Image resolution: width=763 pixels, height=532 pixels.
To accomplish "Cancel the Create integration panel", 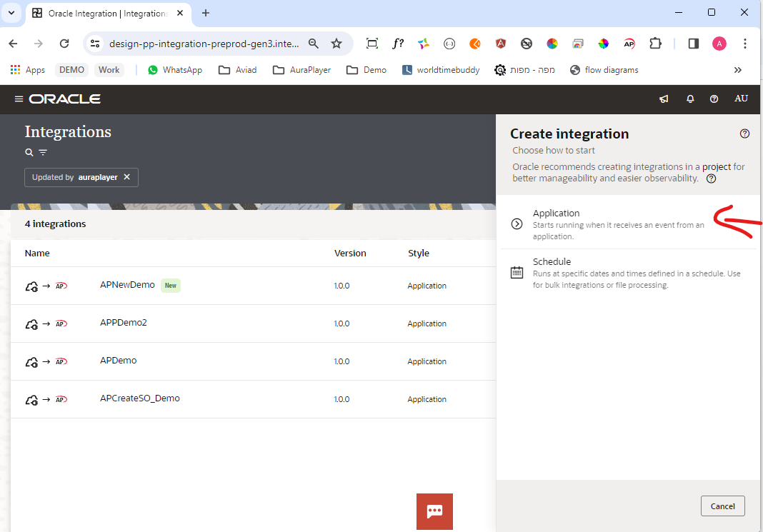I will (x=722, y=506).
